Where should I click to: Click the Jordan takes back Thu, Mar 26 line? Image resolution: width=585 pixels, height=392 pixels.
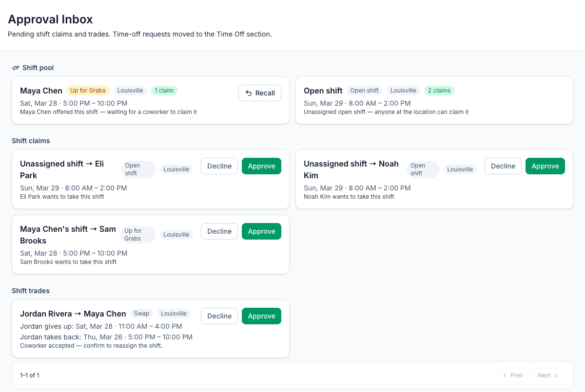coord(106,337)
